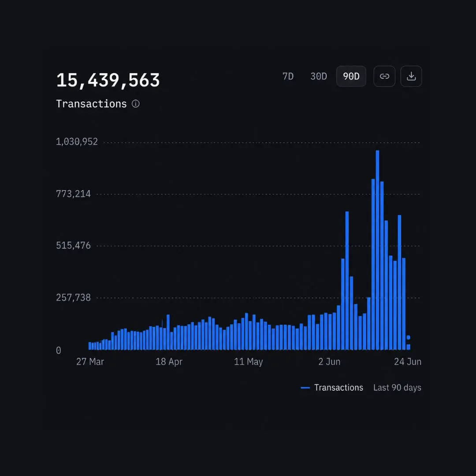Image resolution: width=476 pixels, height=476 pixels.
Task: Toggle the Transactions legend entry
Action: pyautogui.click(x=332, y=388)
